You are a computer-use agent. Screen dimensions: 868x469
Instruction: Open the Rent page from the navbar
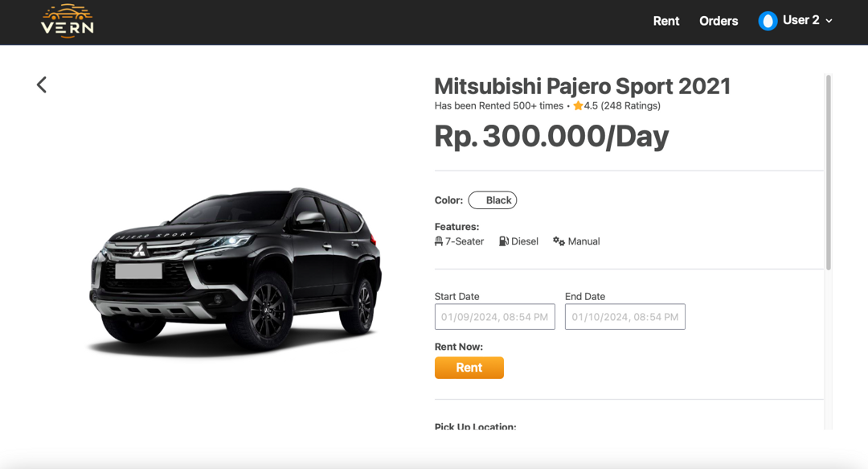[666, 21]
